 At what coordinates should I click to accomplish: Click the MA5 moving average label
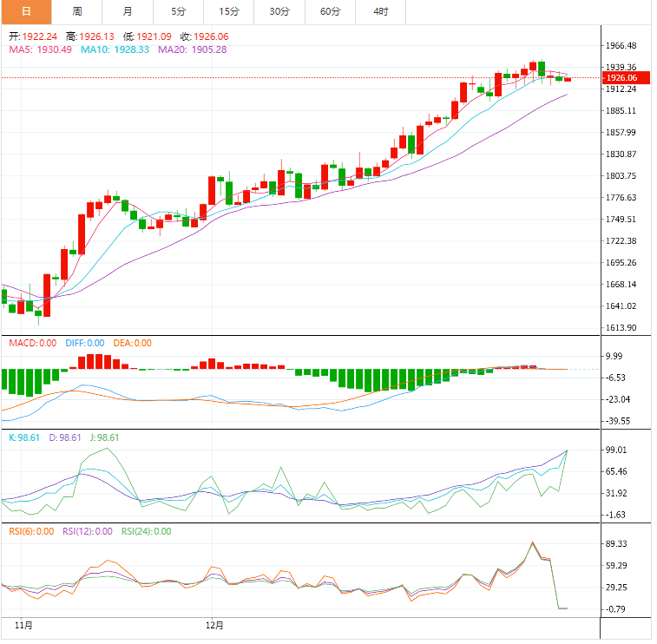point(42,49)
